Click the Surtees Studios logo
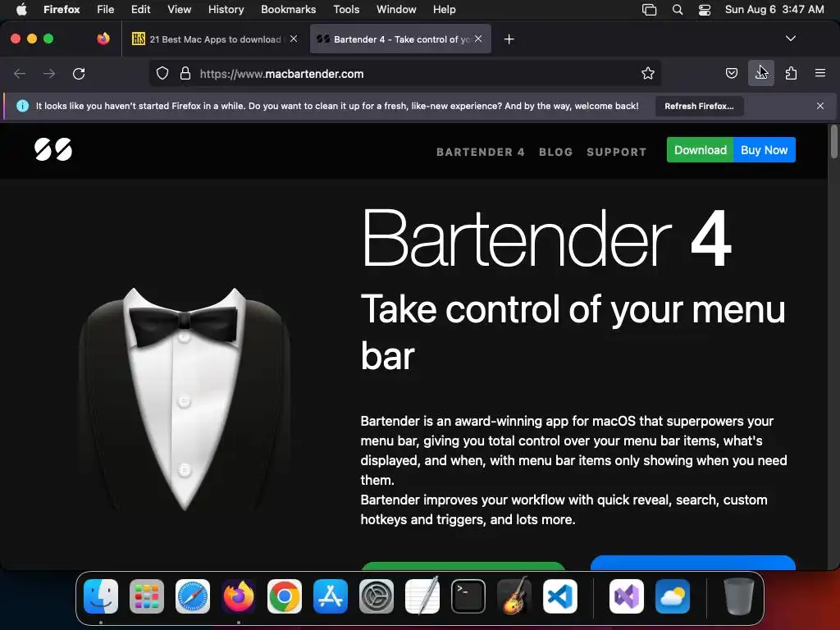Image resolution: width=840 pixels, height=630 pixels. pyautogui.click(x=53, y=149)
